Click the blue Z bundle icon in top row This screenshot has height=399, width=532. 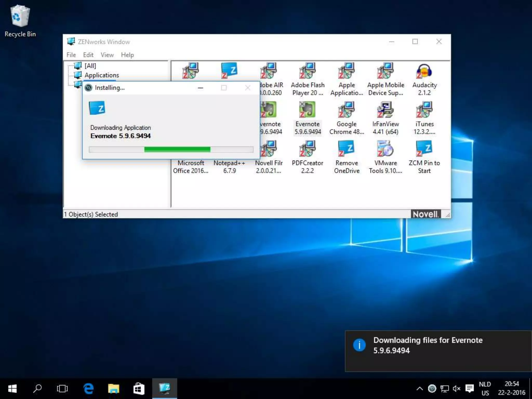pyautogui.click(x=229, y=71)
